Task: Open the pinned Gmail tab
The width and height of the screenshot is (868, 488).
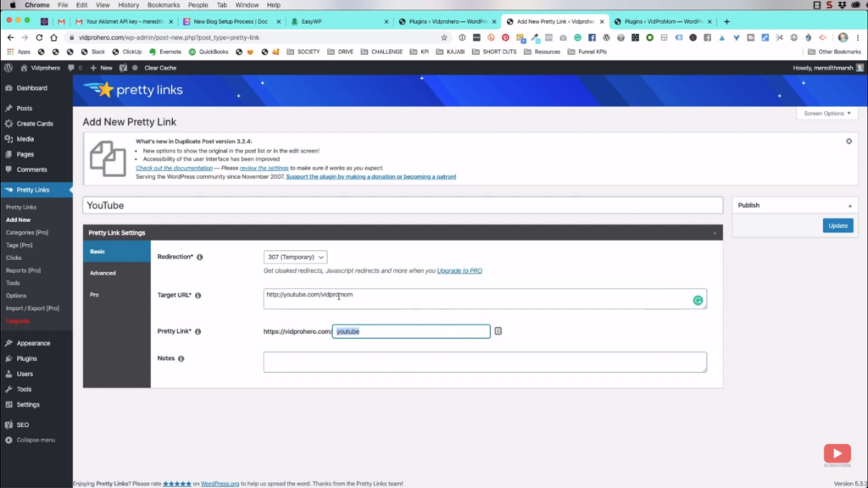Action: click(x=61, y=21)
